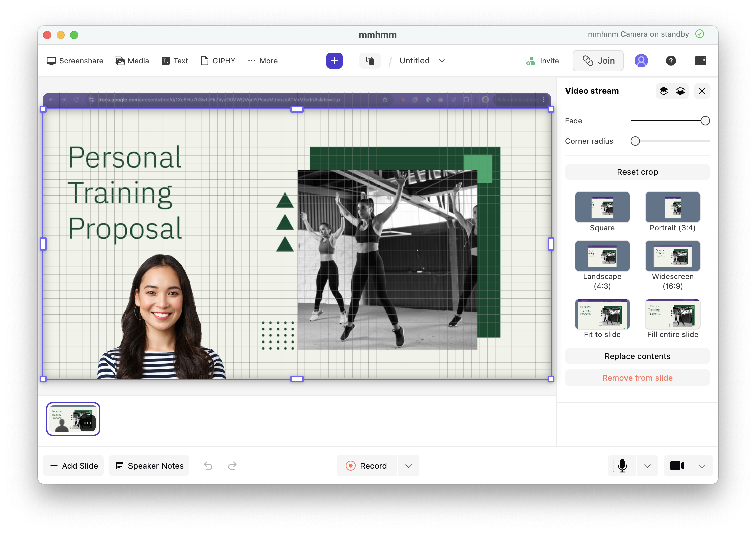Open the More menu
The width and height of the screenshot is (756, 534).
(x=262, y=61)
